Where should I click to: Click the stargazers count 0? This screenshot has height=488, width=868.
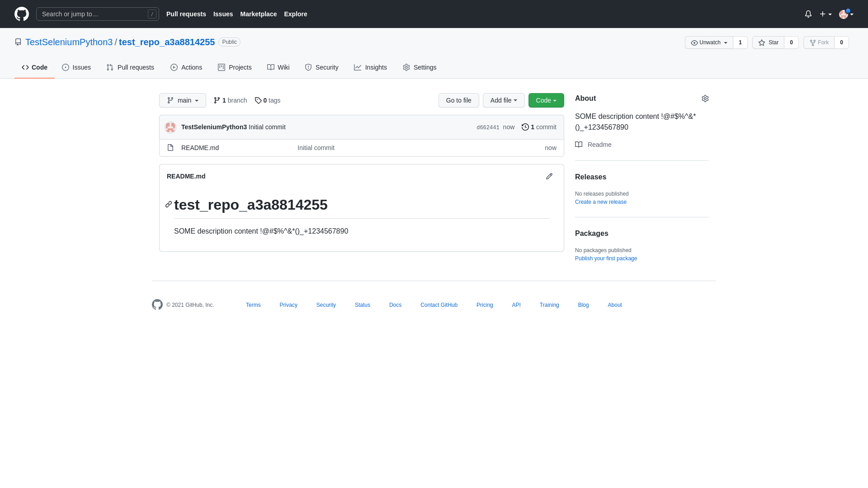791,42
